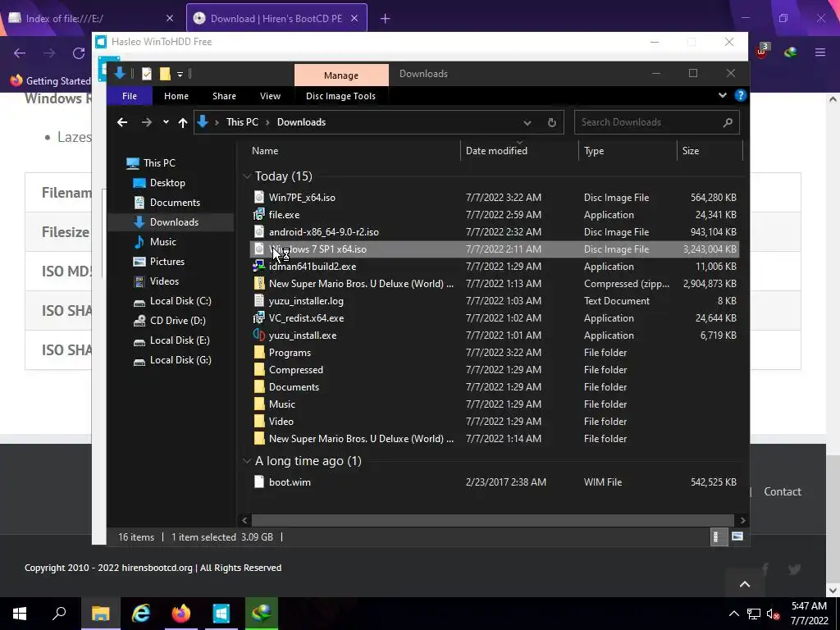Select Videos in navigation pane

tap(156, 281)
